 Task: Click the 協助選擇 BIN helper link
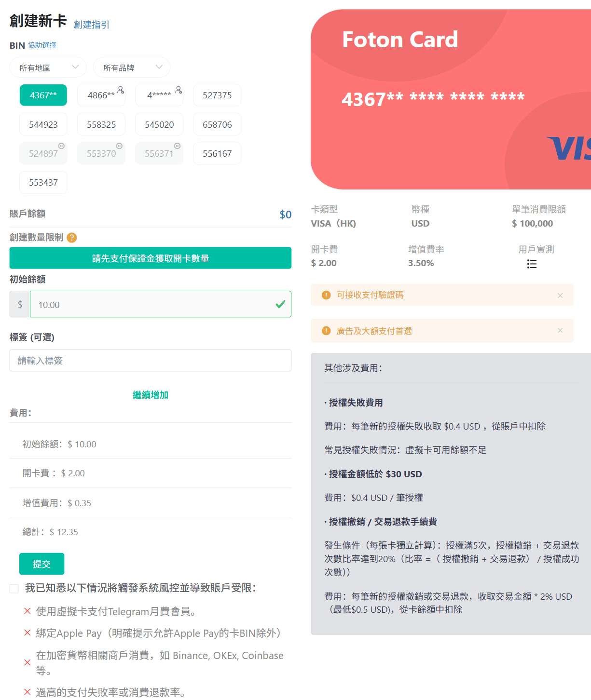click(x=42, y=45)
